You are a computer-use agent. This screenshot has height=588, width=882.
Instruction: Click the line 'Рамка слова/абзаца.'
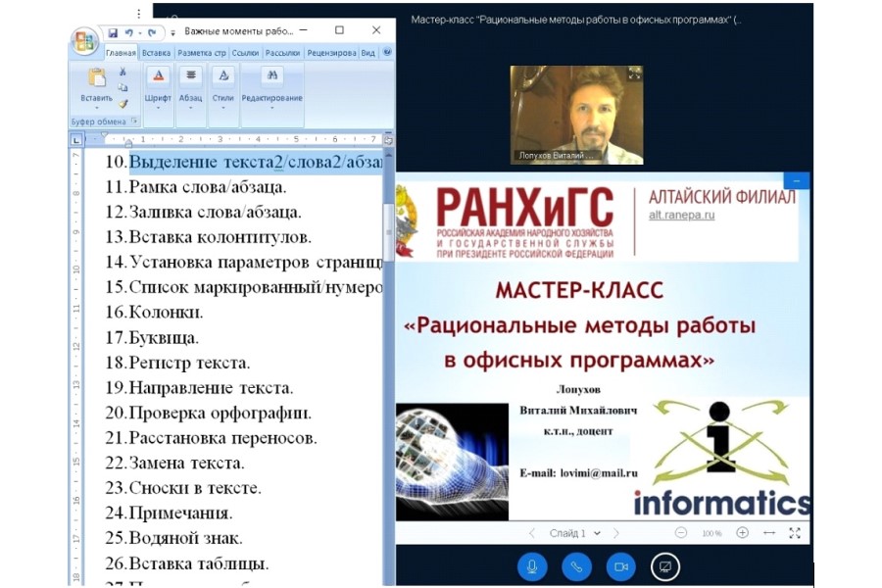pyautogui.click(x=208, y=187)
